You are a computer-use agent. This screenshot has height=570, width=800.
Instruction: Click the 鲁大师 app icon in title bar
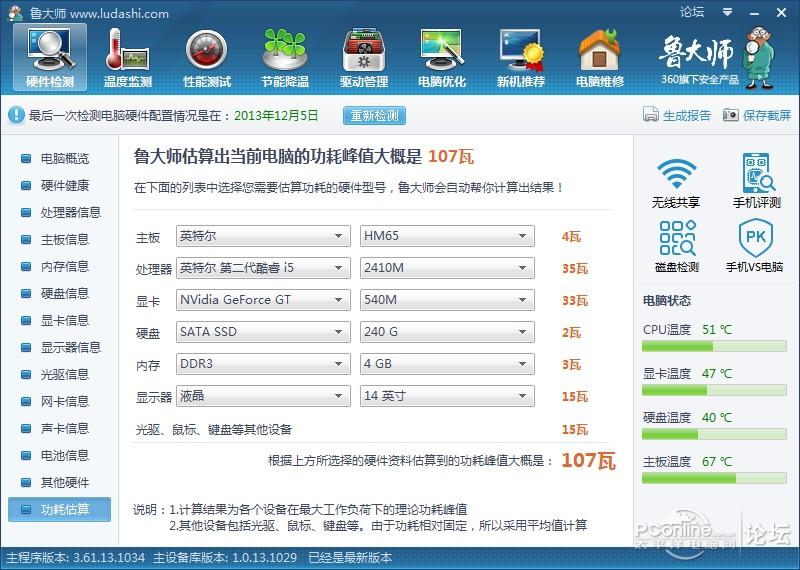(14, 13)
